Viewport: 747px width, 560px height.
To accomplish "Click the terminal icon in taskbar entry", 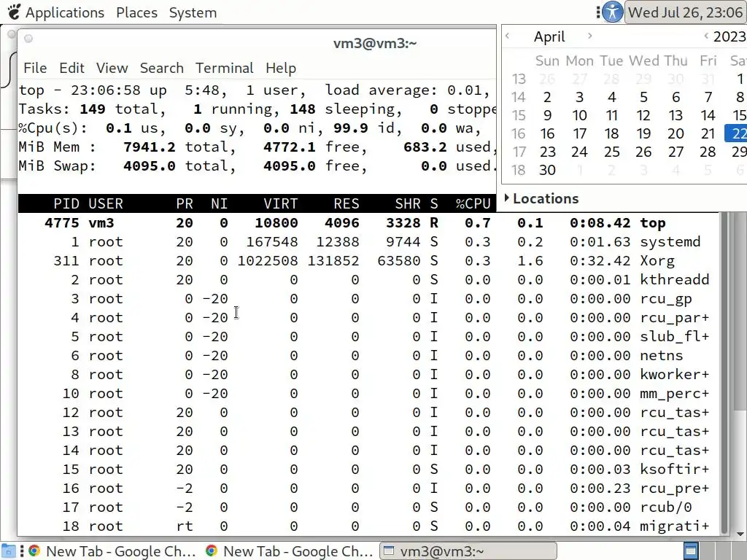I will [389, 551].
